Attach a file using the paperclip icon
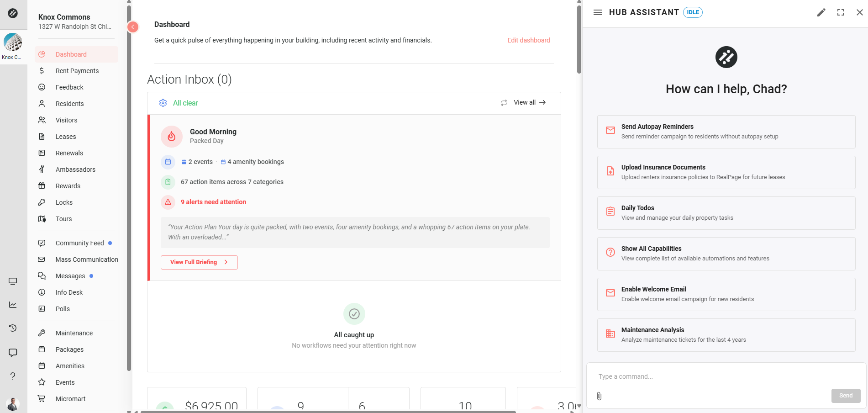This screenshot has height=413, width=868. (599, 396)
